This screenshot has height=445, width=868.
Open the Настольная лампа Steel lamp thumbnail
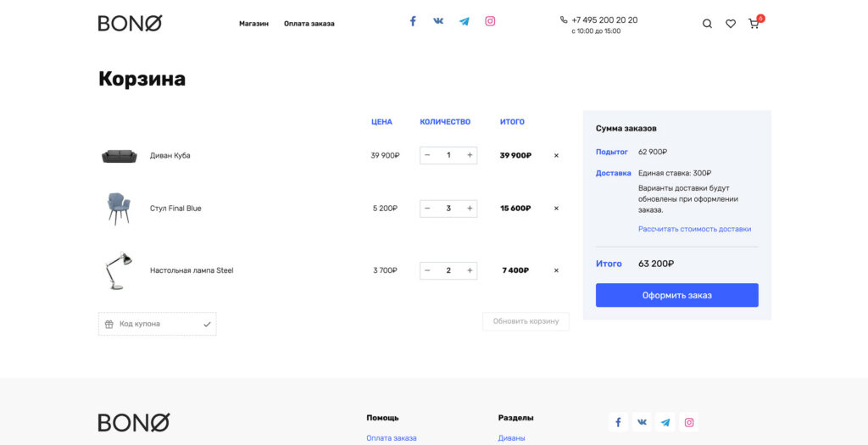(119, 270)
